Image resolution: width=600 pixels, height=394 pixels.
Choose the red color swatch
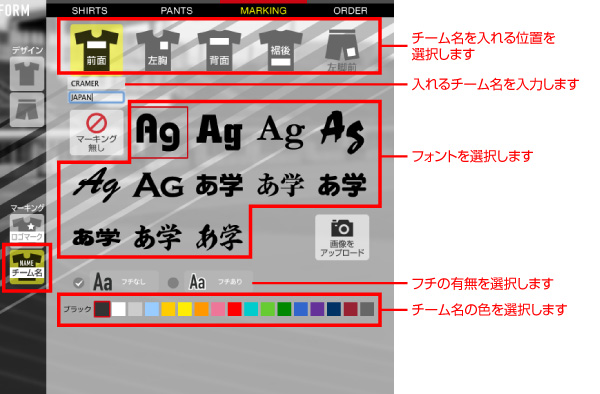point(234,309)
